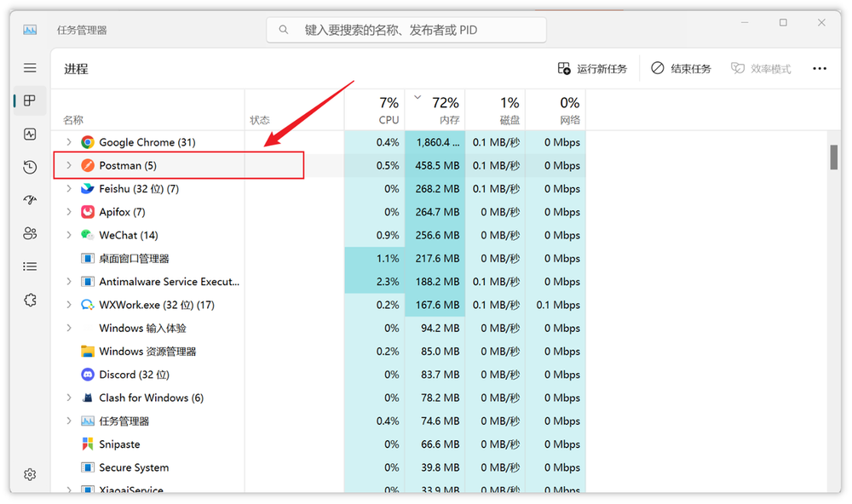Sort processes by CPU column header
This screenshot has height=504, width=852.
click(375, 111)
